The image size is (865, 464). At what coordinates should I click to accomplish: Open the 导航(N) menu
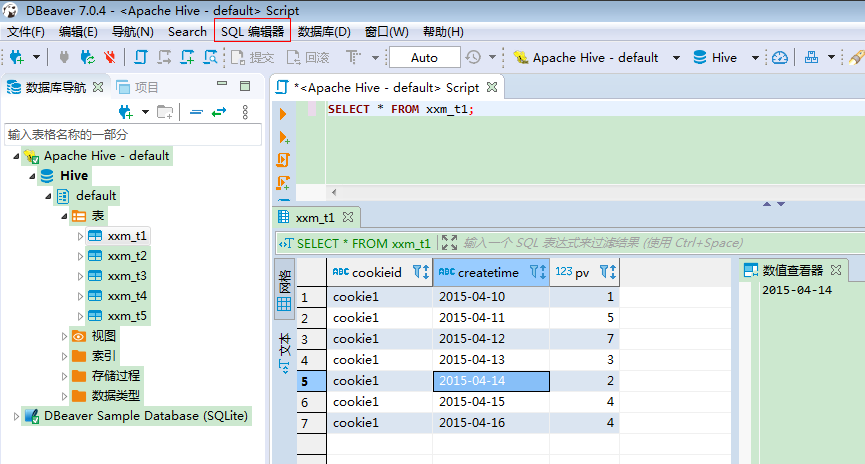(132, 31)
